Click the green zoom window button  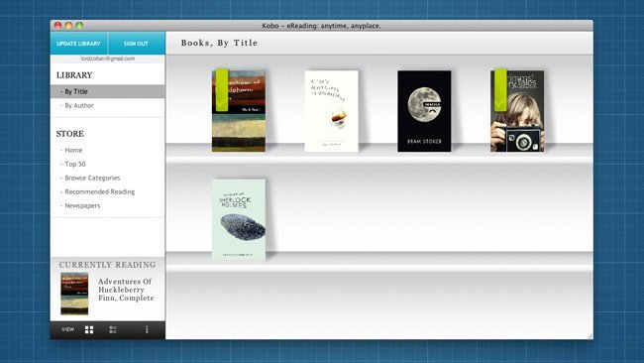click(79, 26)
